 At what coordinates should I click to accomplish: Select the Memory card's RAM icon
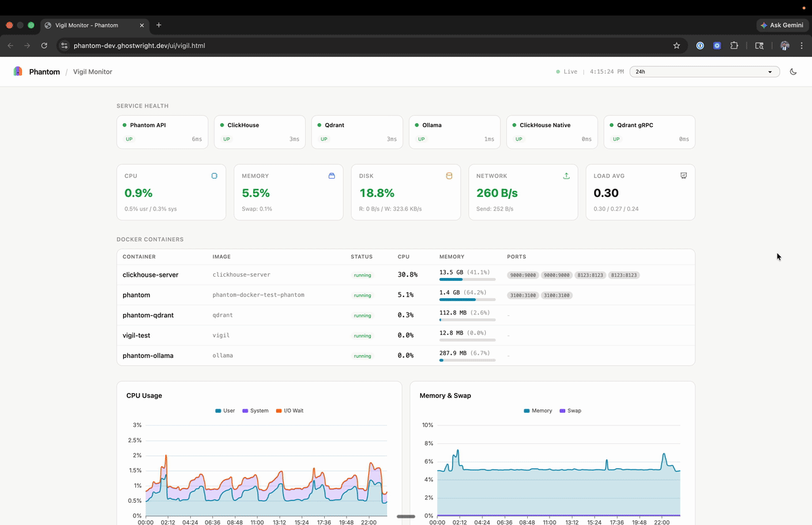[332, 175]
